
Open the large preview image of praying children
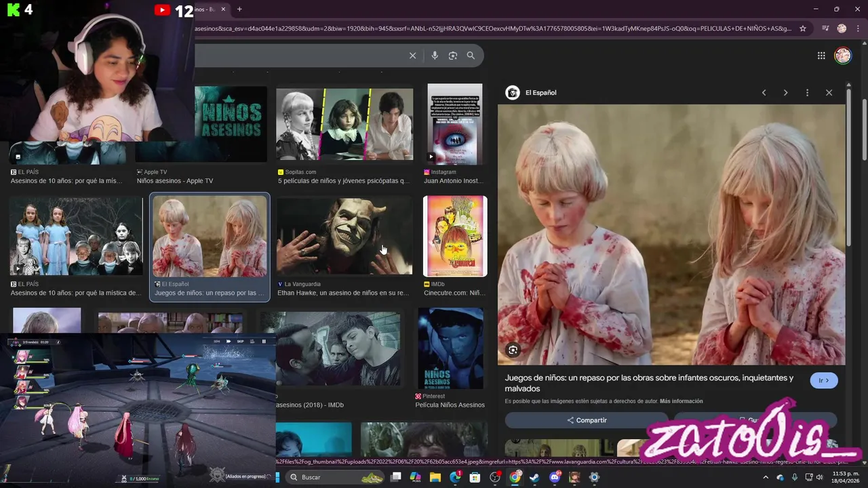[671, 235]
